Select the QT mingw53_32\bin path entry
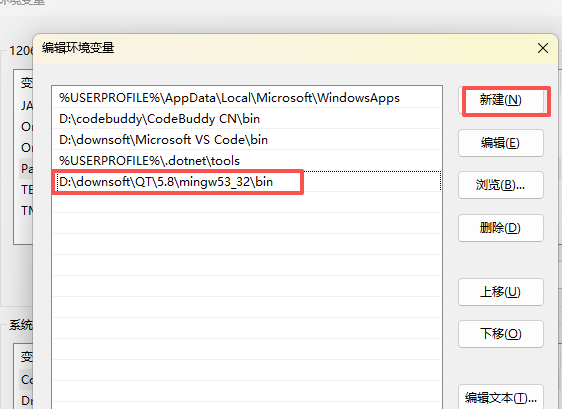The image size is (562, 409). (247, 182)
